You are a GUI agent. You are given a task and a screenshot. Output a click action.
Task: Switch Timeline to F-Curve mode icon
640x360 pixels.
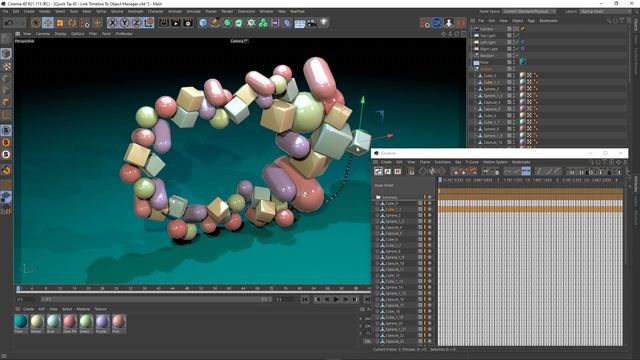[x=388, y=171]
